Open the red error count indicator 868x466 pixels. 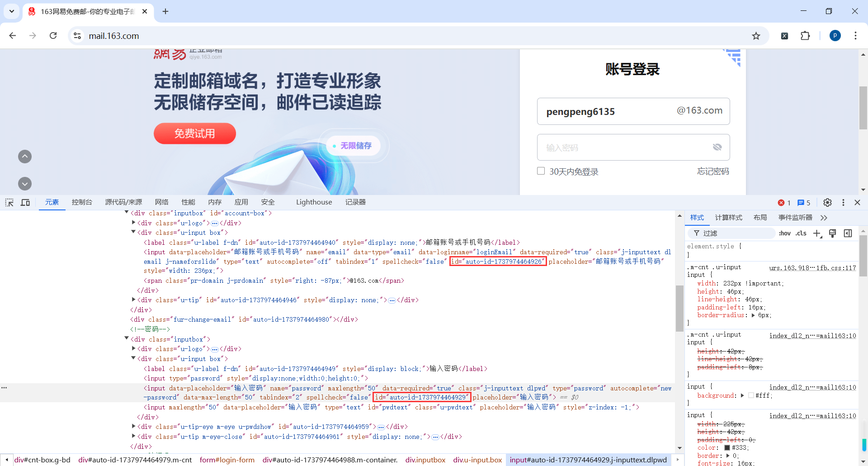[784, 203]
